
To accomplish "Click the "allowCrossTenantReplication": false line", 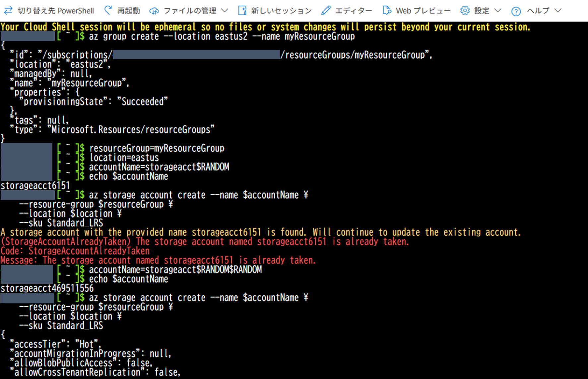I will click(95, 372).
